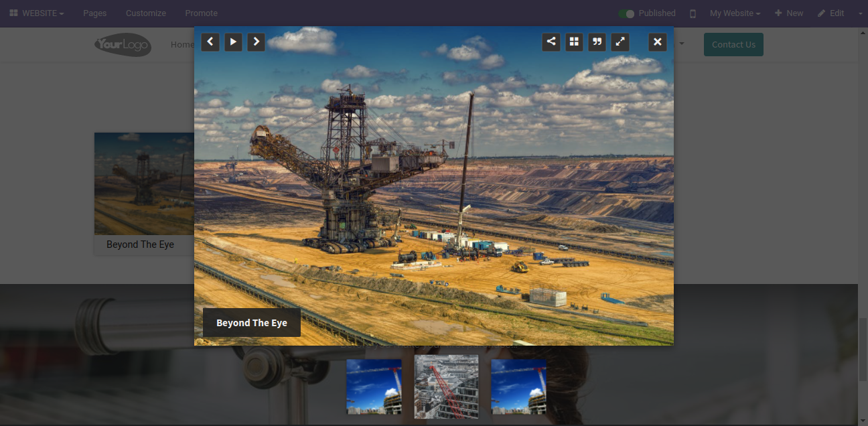Open Beyond The Eye gallery thumbnail
This screenshot has height=426, width=868.
(144, 184)
